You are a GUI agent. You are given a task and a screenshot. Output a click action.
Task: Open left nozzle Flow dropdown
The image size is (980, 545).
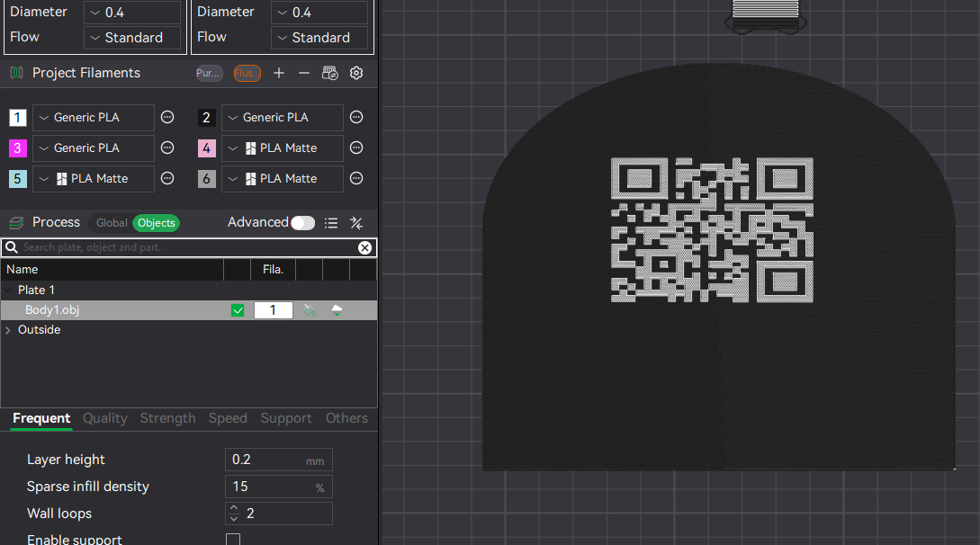[132, 38]
